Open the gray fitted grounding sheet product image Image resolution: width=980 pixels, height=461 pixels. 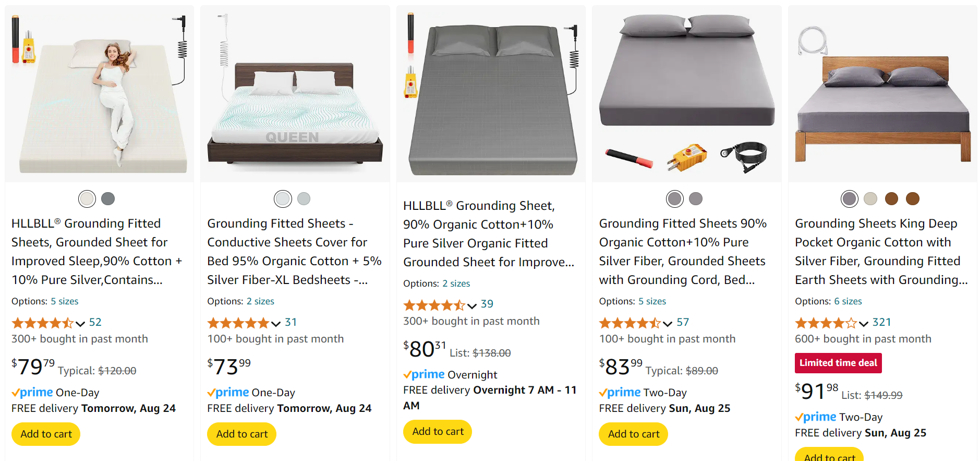[x=490, y=94]
